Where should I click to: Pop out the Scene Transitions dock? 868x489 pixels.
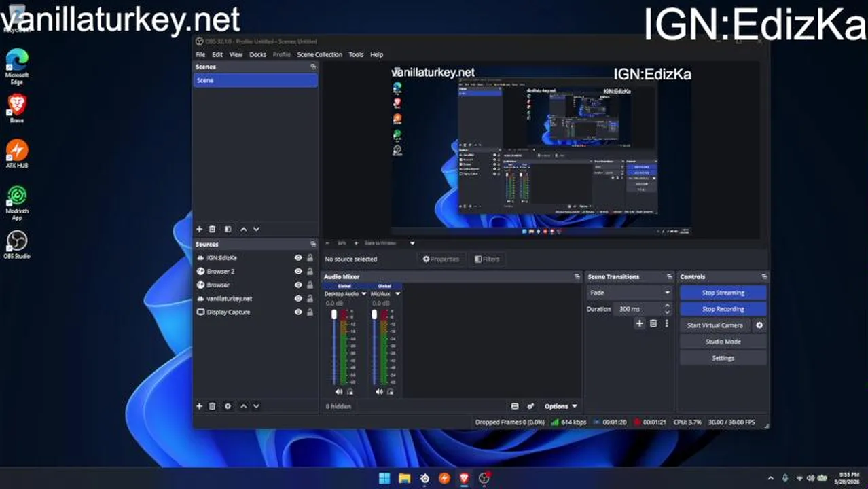[670, 276]
